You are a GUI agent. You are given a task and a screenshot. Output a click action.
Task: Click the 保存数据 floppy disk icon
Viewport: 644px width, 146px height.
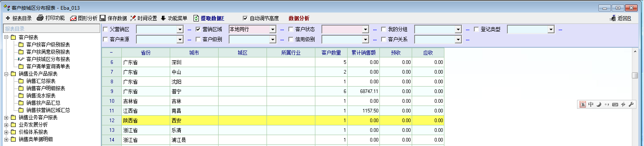[x=103, y=18]
